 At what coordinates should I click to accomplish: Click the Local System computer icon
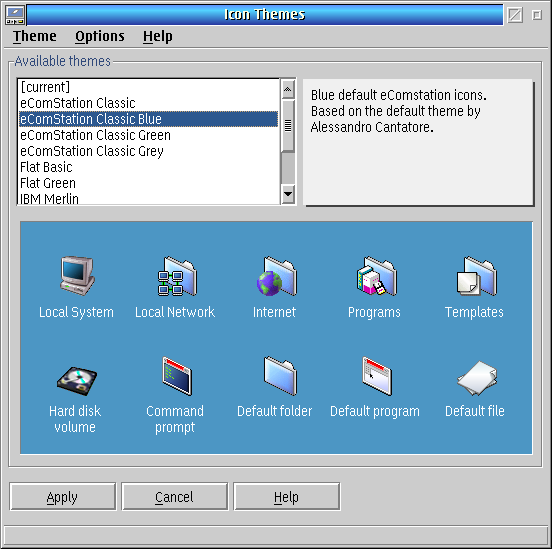click(x=77, y=275)
